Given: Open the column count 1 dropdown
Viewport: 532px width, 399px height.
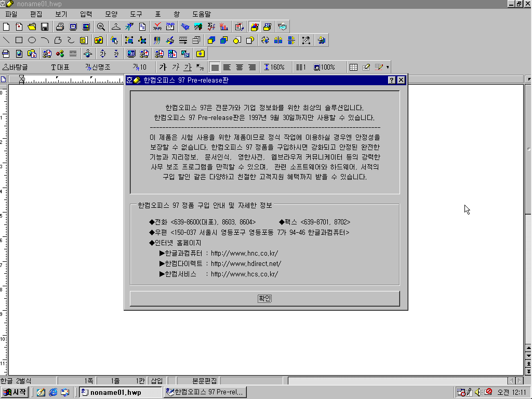Looking at the screenshot, I should pyautogui.click(x=301, y=67).
